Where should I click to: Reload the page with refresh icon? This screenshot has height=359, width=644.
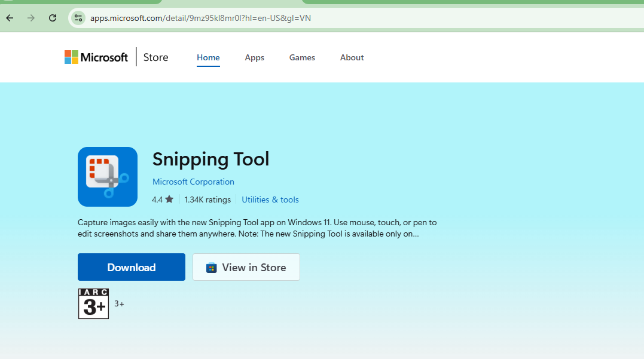53,18
